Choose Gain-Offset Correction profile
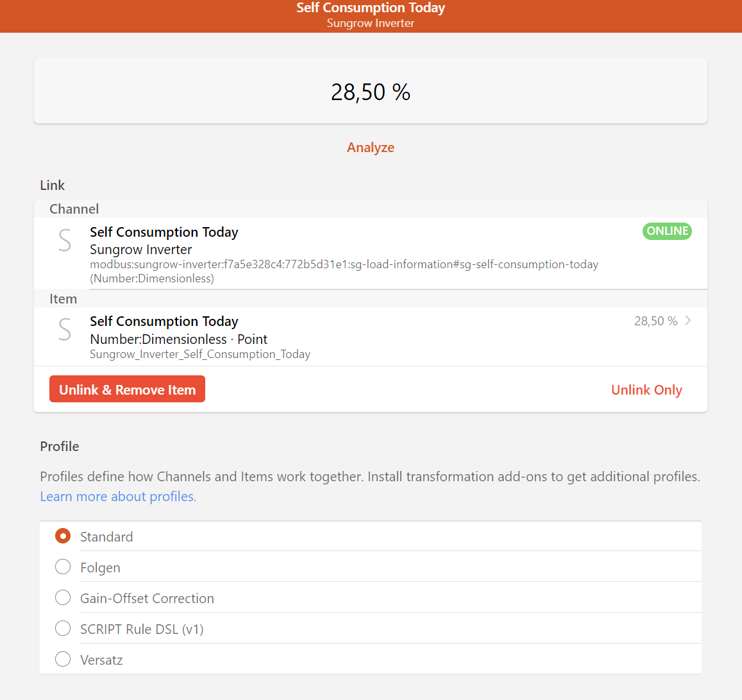 (63, 598)
